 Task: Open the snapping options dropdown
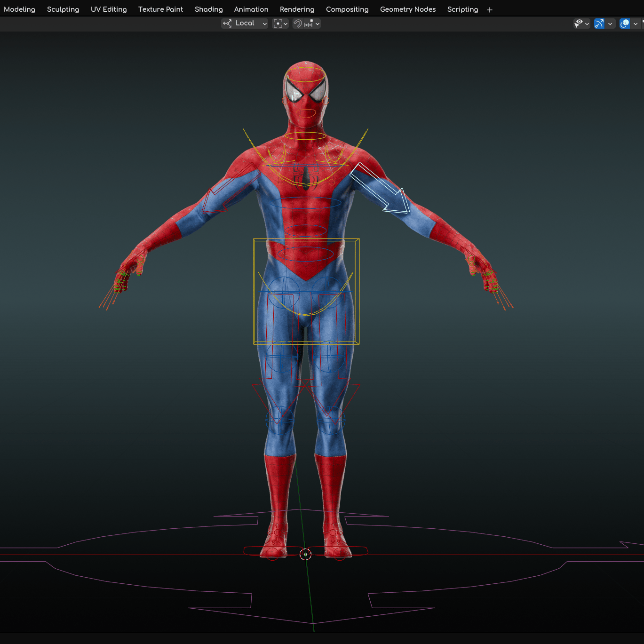click(312, 24)
